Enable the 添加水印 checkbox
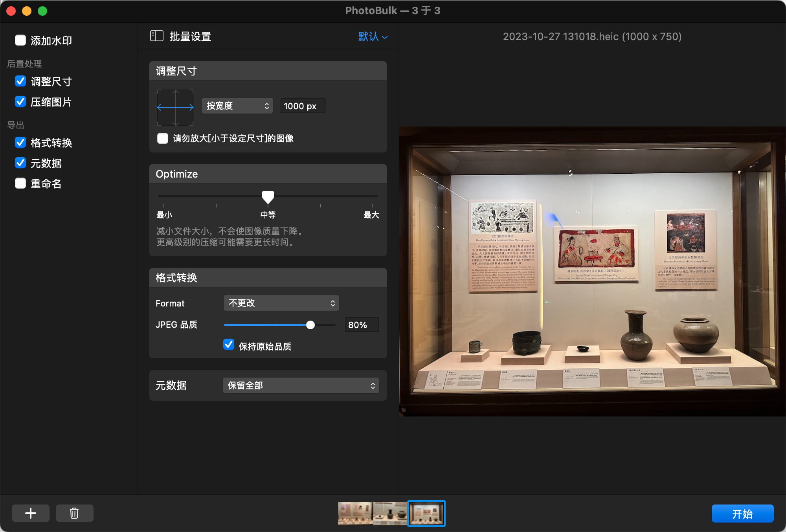Viewport: 786px width, 532px height. pyautogui.click(x=20, y=40)
